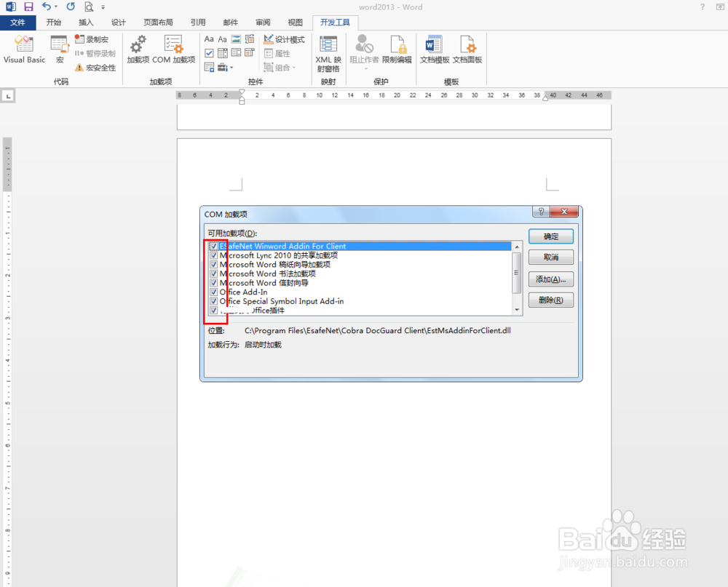This screenshot has width=728, height=587.
Task: Insert a picture content control
Action: (236, 39)
